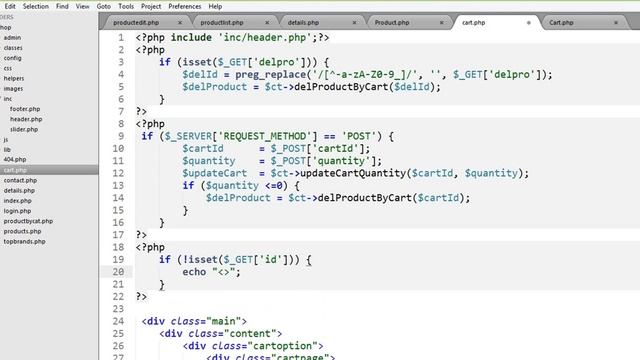Click line number 24 in the gutter
This screenshot has height=360, width=640.
click(118, 321)
